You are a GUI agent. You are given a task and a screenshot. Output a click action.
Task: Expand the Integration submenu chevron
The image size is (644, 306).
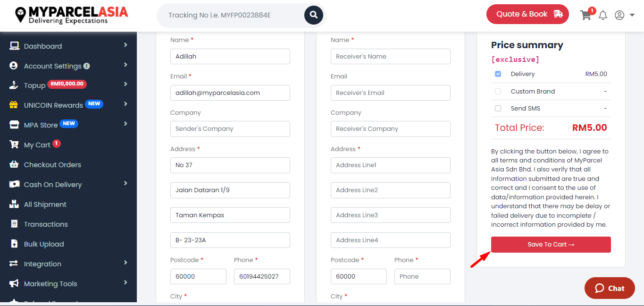(125, 263)
